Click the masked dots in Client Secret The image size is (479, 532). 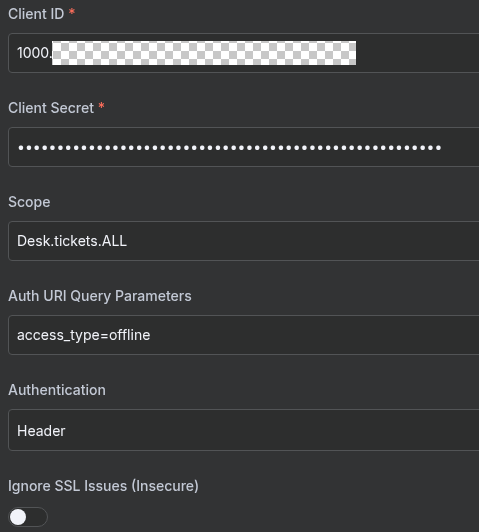tap(230, 148)
